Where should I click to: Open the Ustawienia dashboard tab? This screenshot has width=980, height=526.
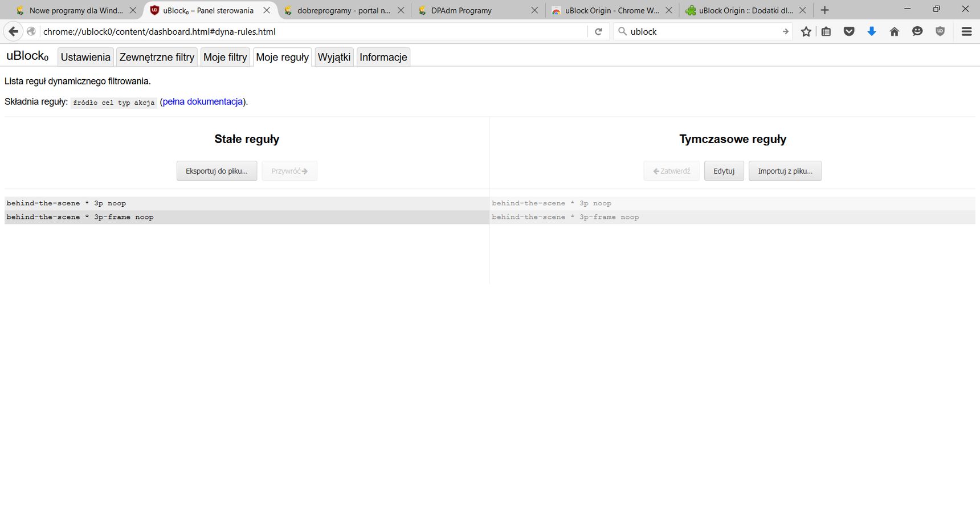(85, 57)
